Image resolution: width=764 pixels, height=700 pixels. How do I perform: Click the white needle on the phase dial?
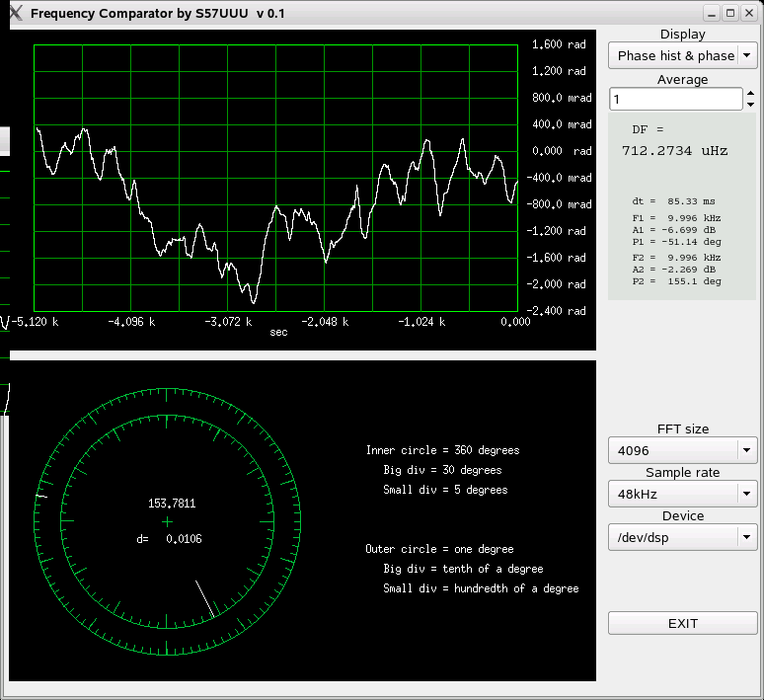click(x=204, y=597)
